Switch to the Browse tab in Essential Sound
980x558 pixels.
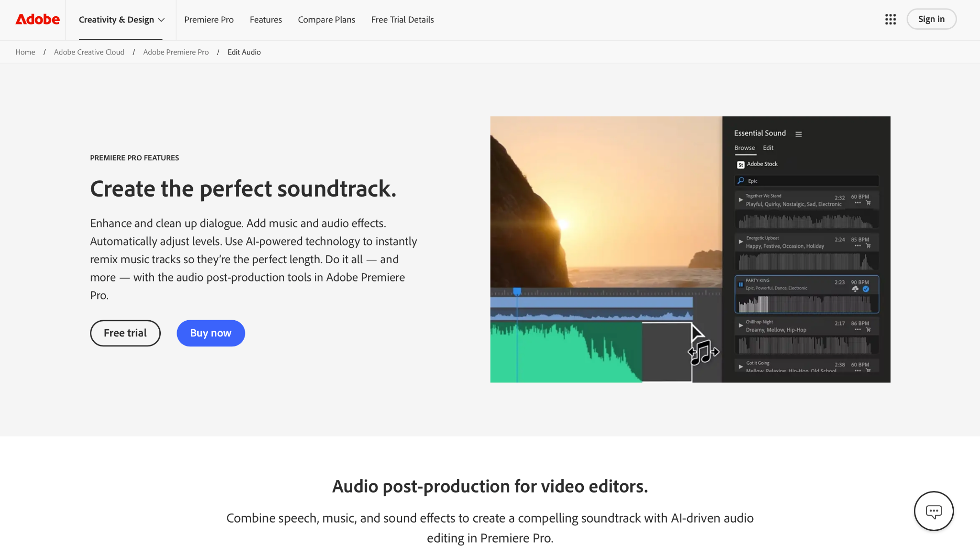click(745, 148)
